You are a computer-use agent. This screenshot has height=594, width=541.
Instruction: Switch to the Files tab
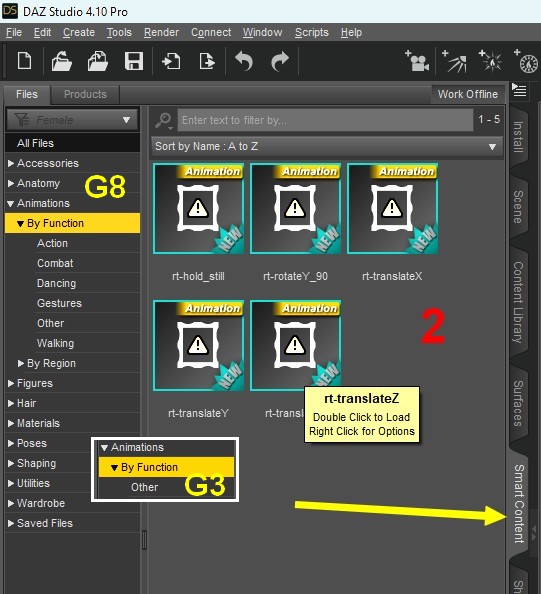coord(27,94)
